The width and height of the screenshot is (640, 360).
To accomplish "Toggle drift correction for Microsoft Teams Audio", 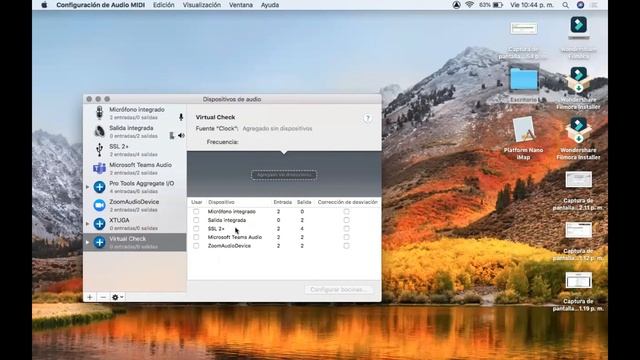I will point(346,237).
